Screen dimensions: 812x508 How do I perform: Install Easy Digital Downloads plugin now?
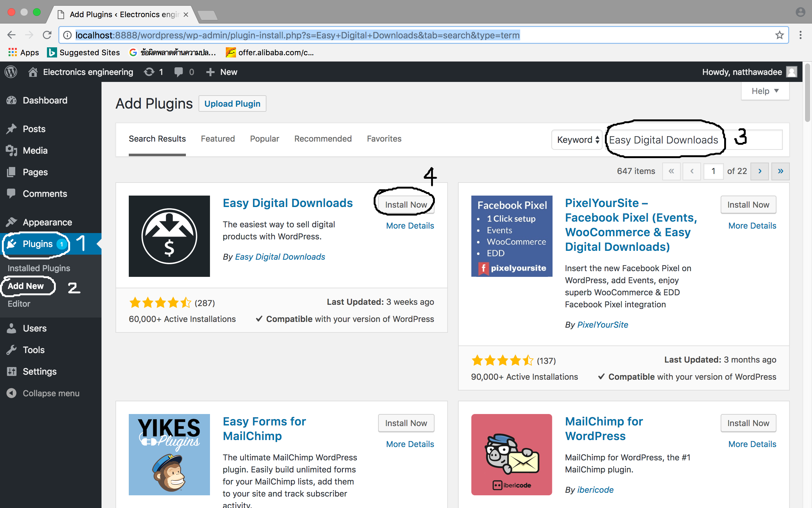coord(406,204)
